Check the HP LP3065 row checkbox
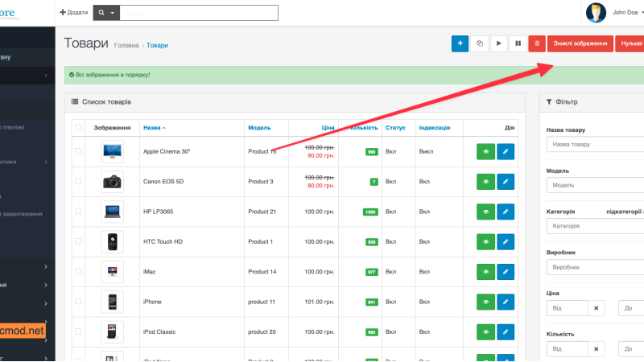 [x=78, y=211]
